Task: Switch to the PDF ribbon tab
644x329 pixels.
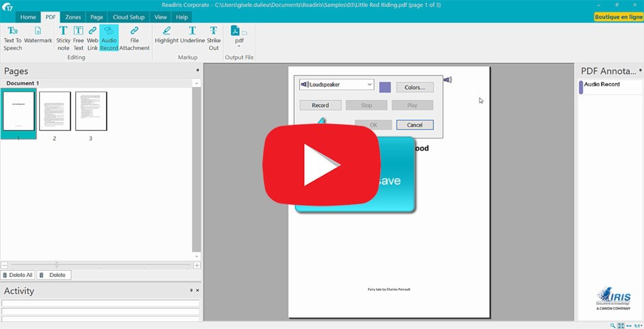Action: click(x=51, y=17)
